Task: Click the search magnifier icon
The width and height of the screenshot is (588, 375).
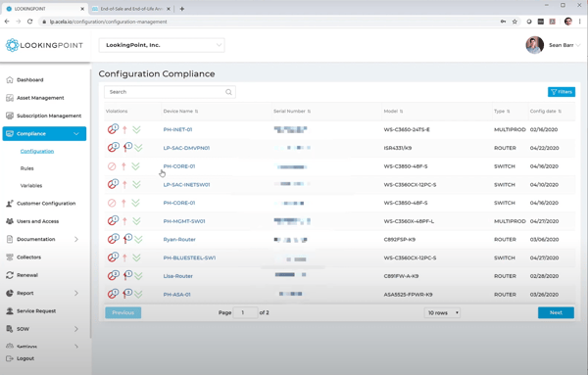Action: (228, 92)
